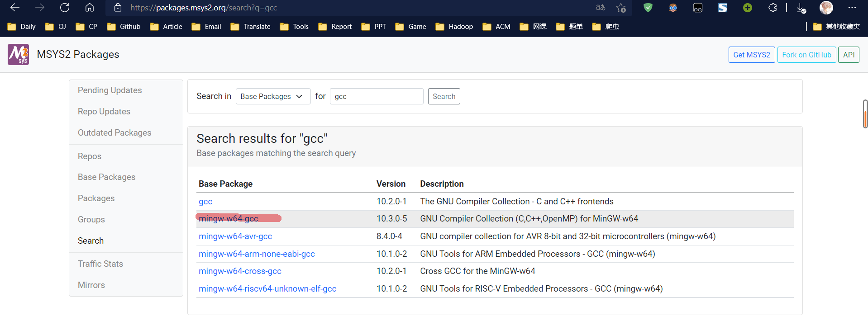Click version cell 10.3.0-5
This screenshot has width=868, height=316.
(x=391, y=219)
